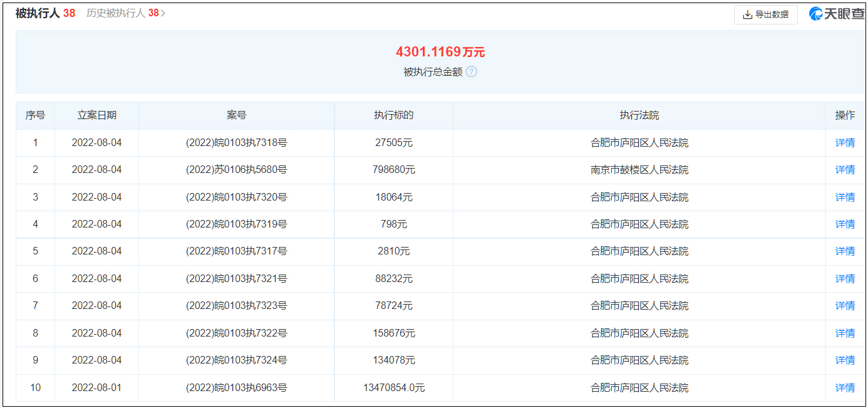The height and width of the screenshot is (408, 868).
Task: Click the amount 2810元
Action: coord(394,251)
